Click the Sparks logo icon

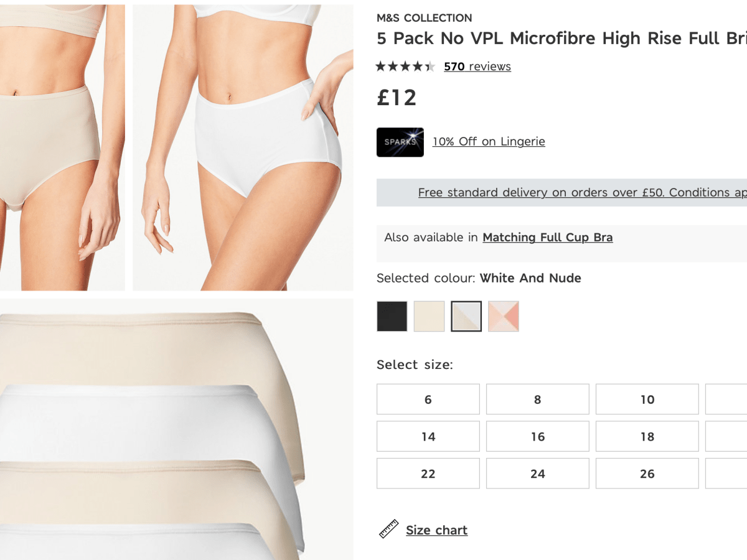tap(400, 142)
